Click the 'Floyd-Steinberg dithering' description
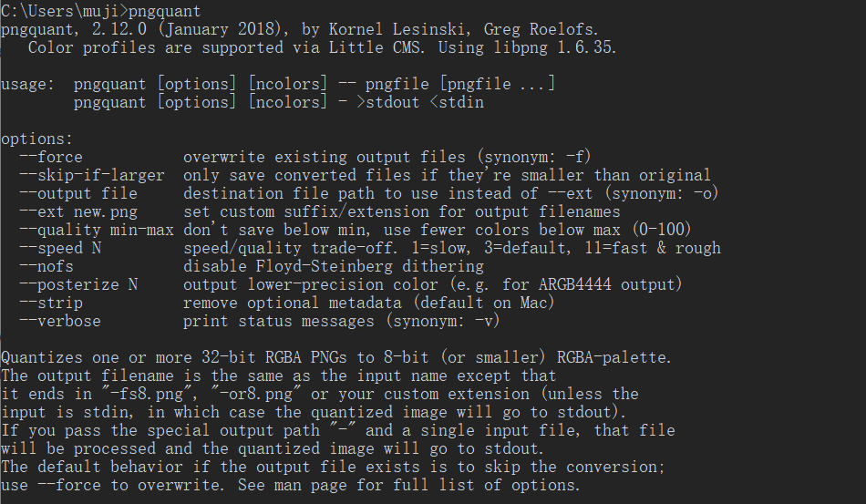 tap(369, 267)
